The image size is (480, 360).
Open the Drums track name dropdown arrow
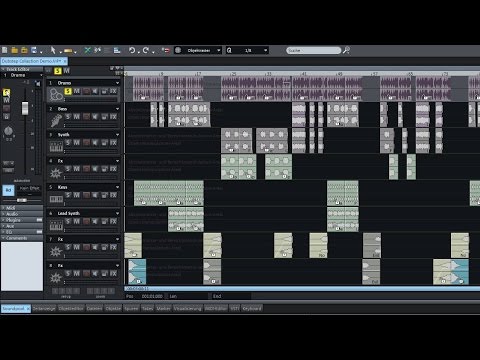(117, 83)
